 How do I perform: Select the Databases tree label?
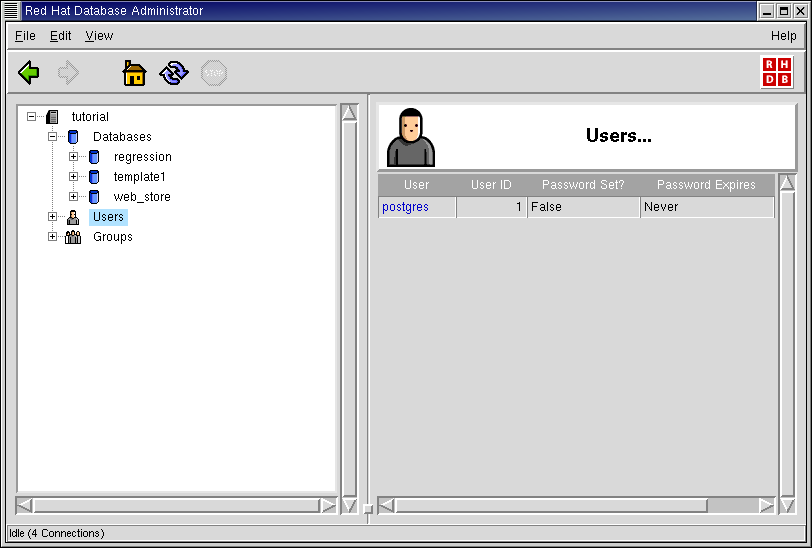pyautogui.click(x=122, y=137)
